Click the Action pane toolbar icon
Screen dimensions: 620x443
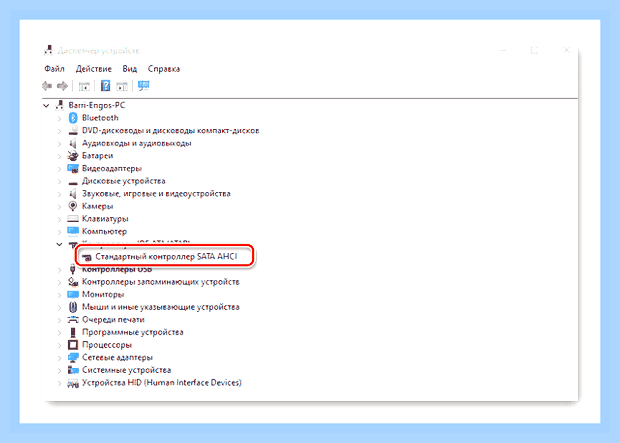122,86
